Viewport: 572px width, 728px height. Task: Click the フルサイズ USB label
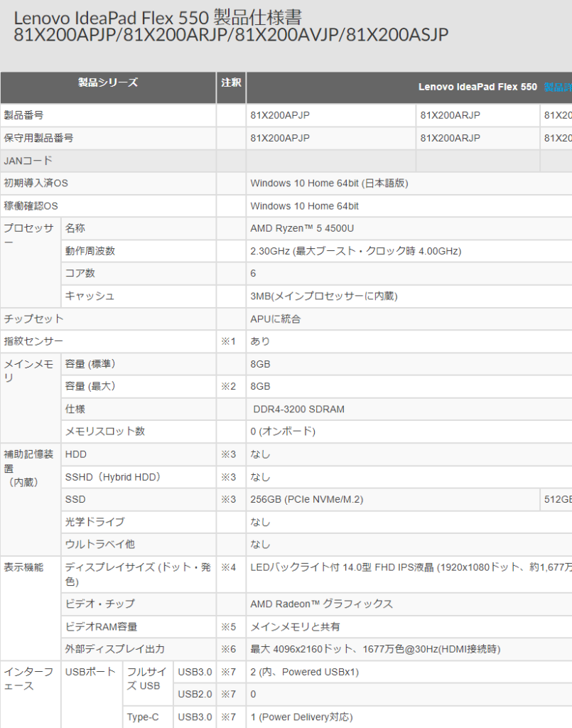point(146,679)
